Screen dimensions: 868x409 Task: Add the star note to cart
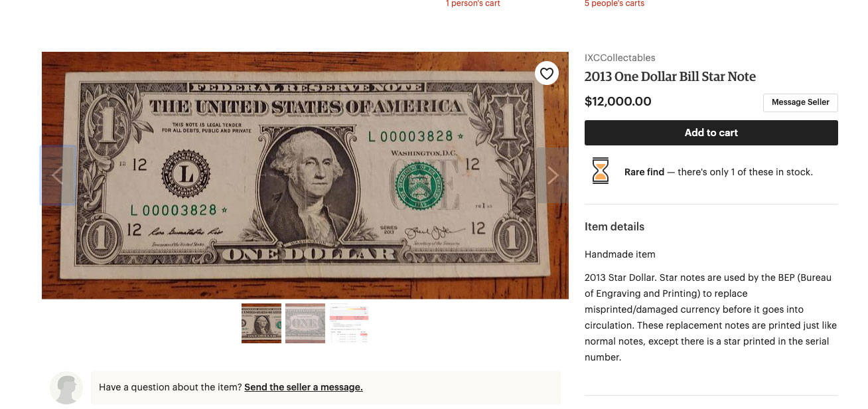(x=711, y=133)
